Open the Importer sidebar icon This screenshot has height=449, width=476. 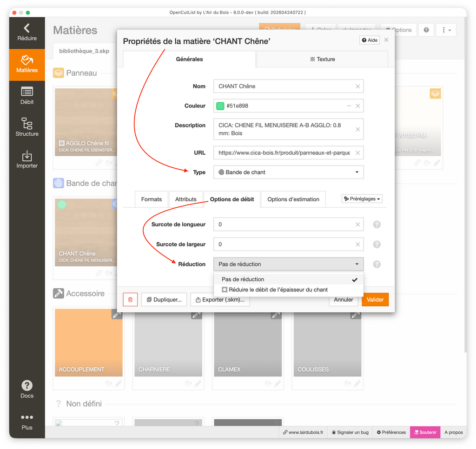(27, 159)
